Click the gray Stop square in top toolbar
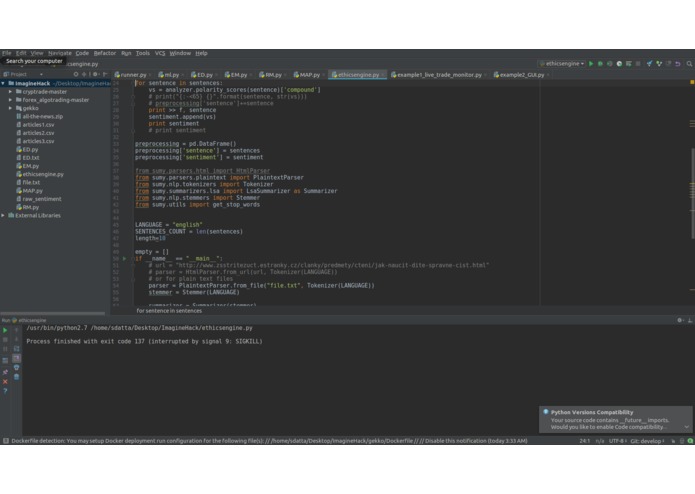This screenshot has height=494, width=695. pos(638,64)
